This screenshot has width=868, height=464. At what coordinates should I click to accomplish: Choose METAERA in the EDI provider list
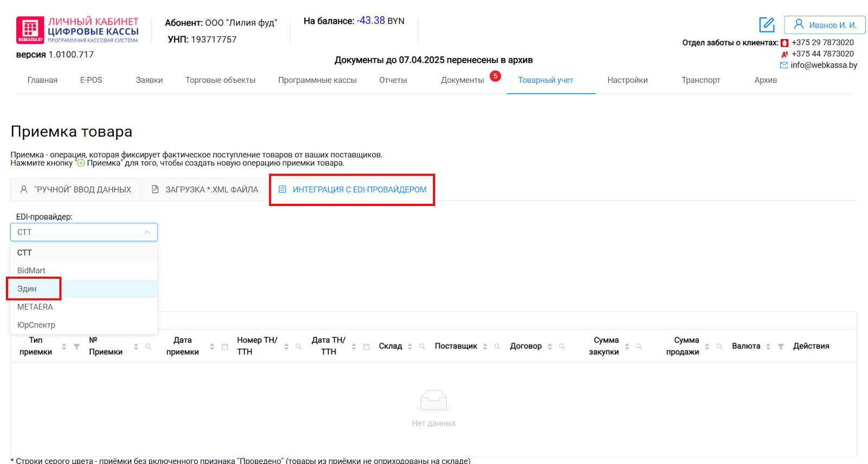(x=35, y=307)
